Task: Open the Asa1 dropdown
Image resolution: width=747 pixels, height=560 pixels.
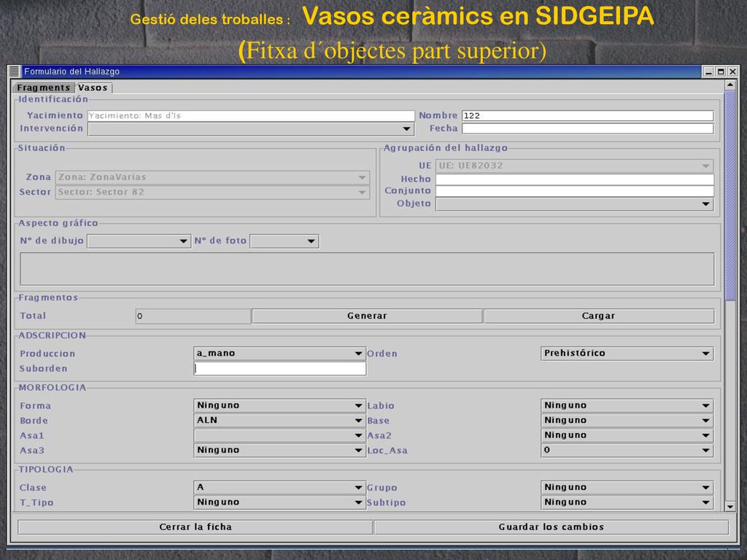Action: pos(279,435)
